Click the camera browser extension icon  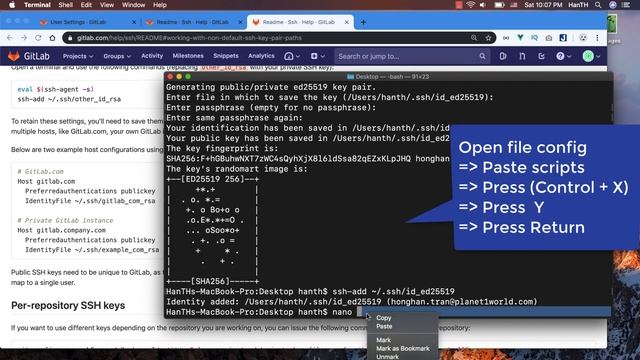coord(549,38)
